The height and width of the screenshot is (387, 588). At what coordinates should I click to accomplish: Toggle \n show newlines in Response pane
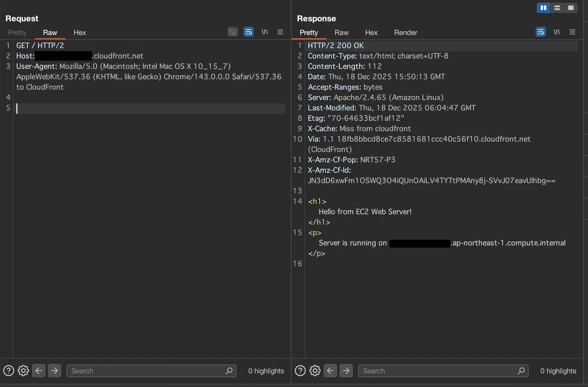point(557,32)
